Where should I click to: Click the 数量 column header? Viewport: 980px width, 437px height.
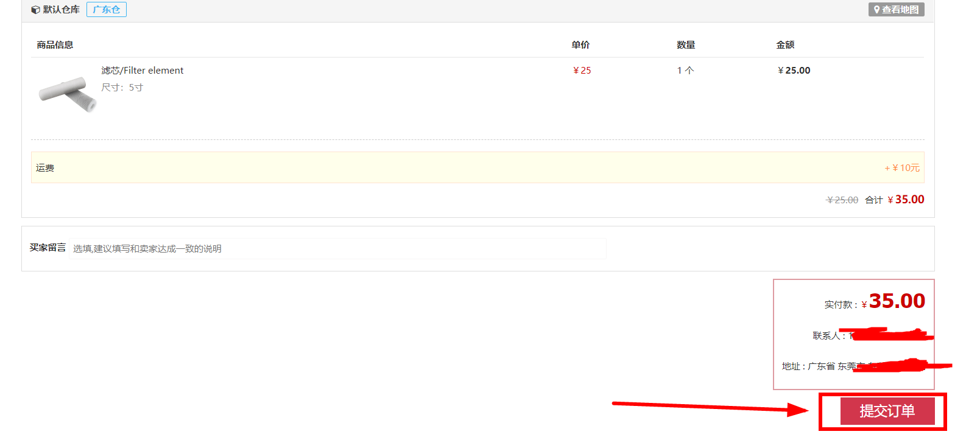coord(686,45)
